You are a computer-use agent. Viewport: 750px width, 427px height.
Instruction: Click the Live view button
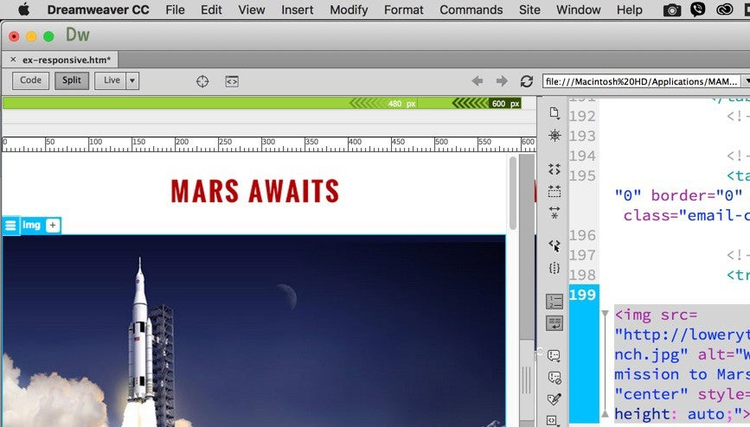click(110, 80)
